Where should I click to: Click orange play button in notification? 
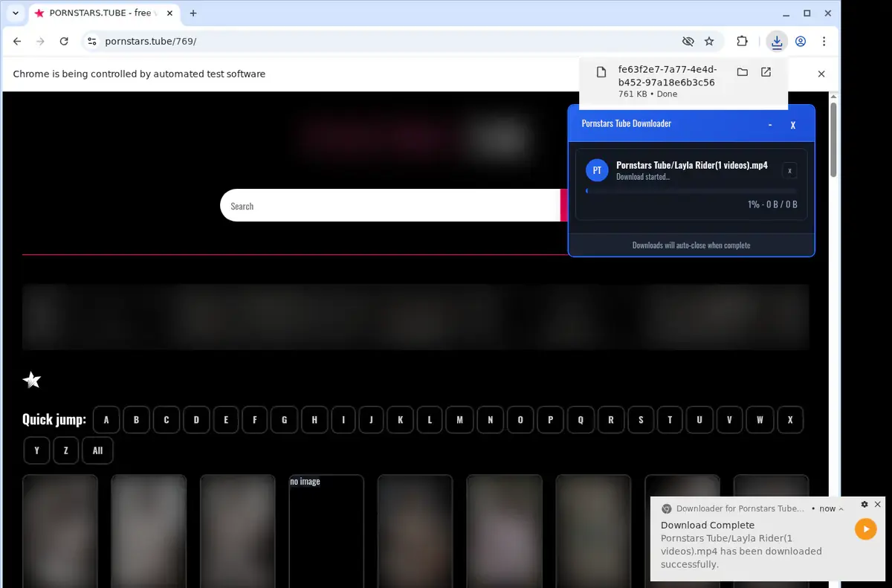click(865, 529)
